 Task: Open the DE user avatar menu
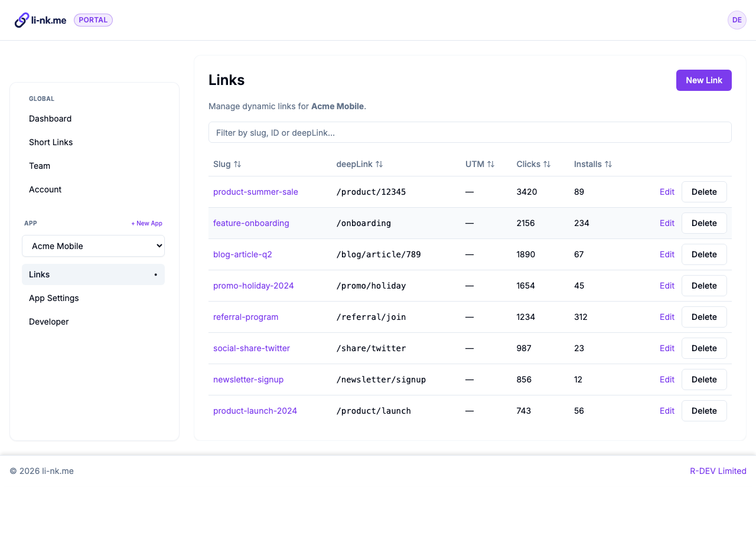(x=737, y=20)
